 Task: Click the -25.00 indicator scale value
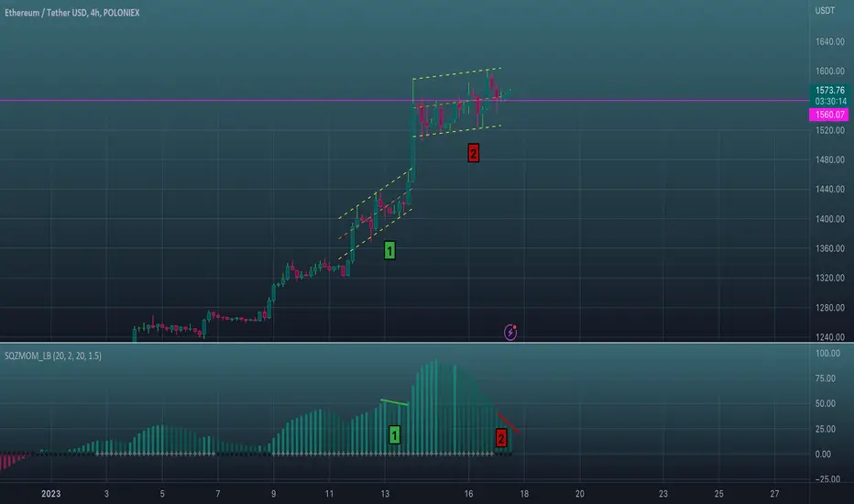827,479
